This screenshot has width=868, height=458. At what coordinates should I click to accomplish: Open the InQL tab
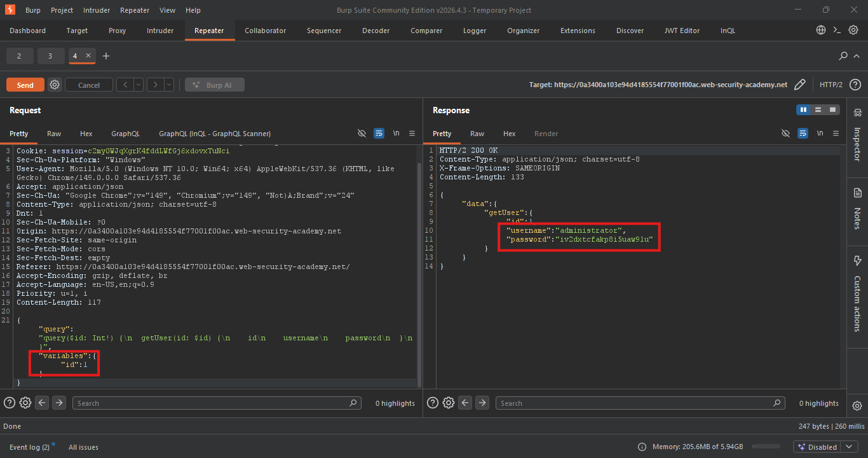pos(728,31)
